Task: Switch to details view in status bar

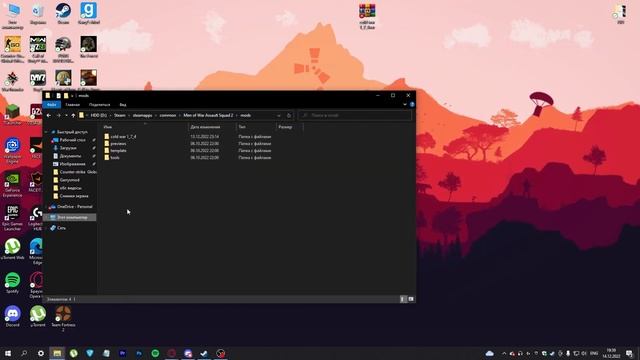Action: point(403,299)
